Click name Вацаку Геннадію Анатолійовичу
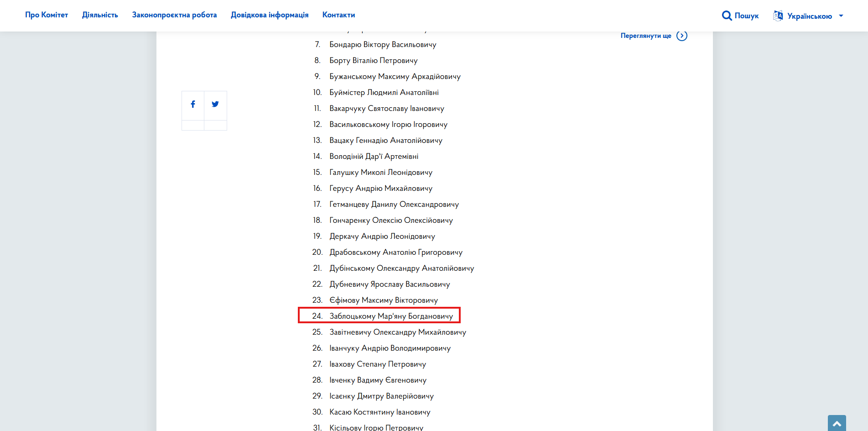 386,141
